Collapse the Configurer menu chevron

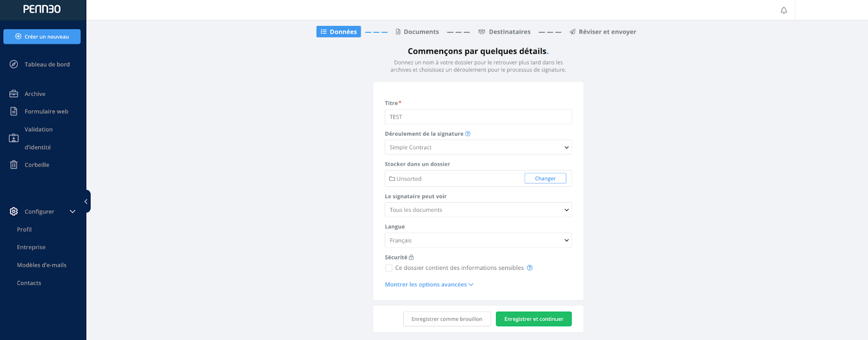72,212
